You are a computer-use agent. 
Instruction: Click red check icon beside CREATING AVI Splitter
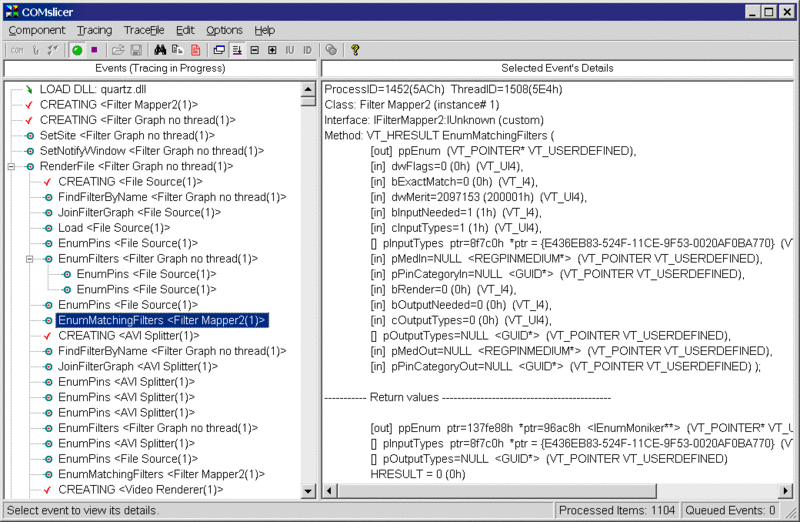click(x=48, y=336)
